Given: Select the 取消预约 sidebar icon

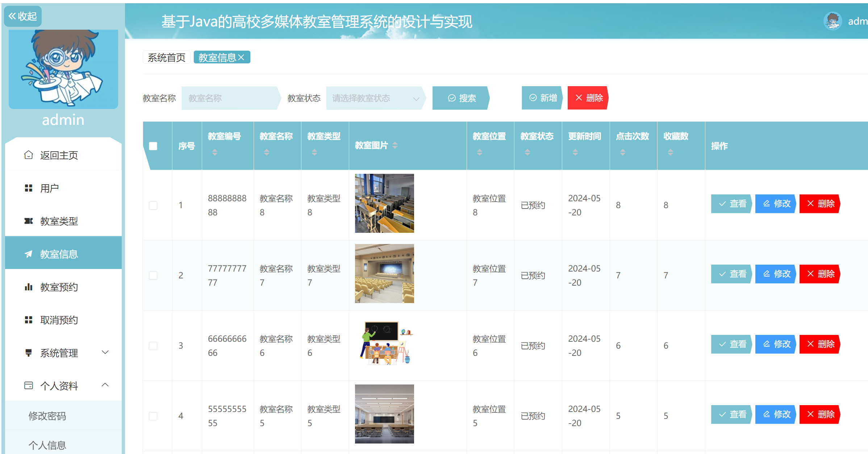Looking at the screenshot, I should tap(29, 320).
